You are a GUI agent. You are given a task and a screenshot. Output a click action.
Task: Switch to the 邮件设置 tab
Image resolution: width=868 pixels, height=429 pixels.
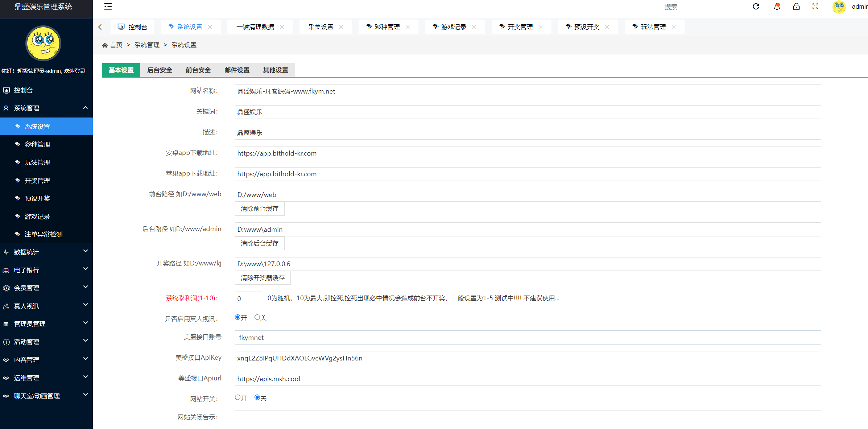pos(236,70)
